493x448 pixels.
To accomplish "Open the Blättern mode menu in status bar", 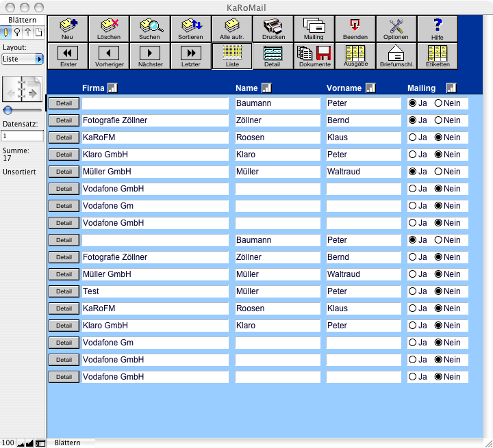I will click(67, 443).
